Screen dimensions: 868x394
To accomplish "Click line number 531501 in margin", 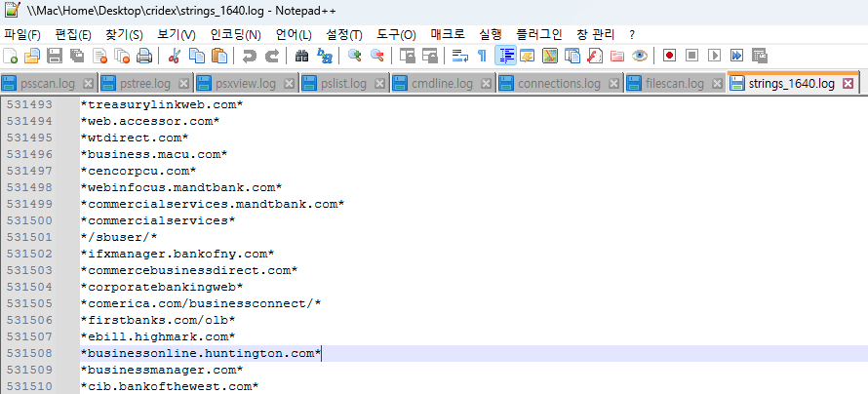I will tap(29, 237).
